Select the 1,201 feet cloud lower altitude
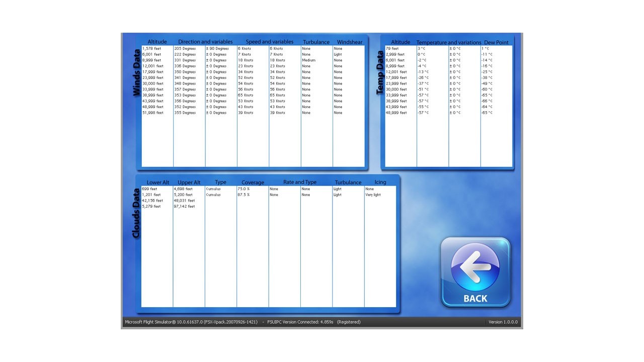Screen dimensions: 644x362 pyautogui.click(x=151, y=195)
